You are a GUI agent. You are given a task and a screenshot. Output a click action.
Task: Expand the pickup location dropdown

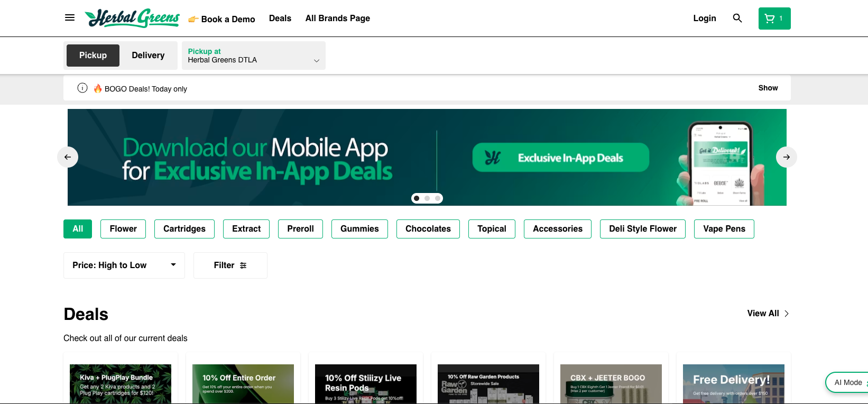point(254,56)
